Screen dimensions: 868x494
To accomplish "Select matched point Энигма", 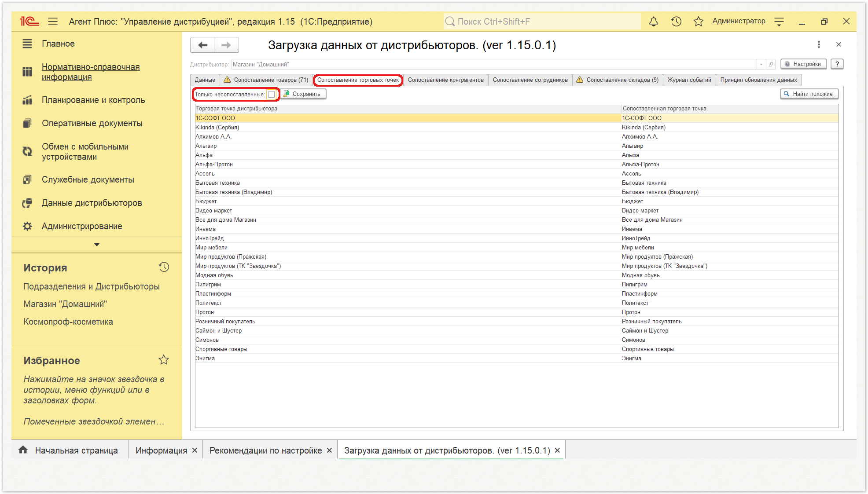I will [x=729, y=358].
